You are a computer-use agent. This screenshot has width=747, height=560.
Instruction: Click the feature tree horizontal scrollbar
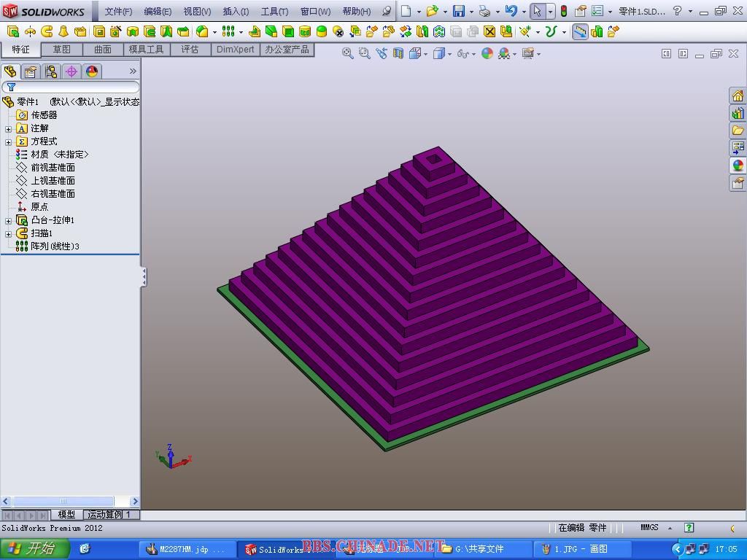[63, 501]
